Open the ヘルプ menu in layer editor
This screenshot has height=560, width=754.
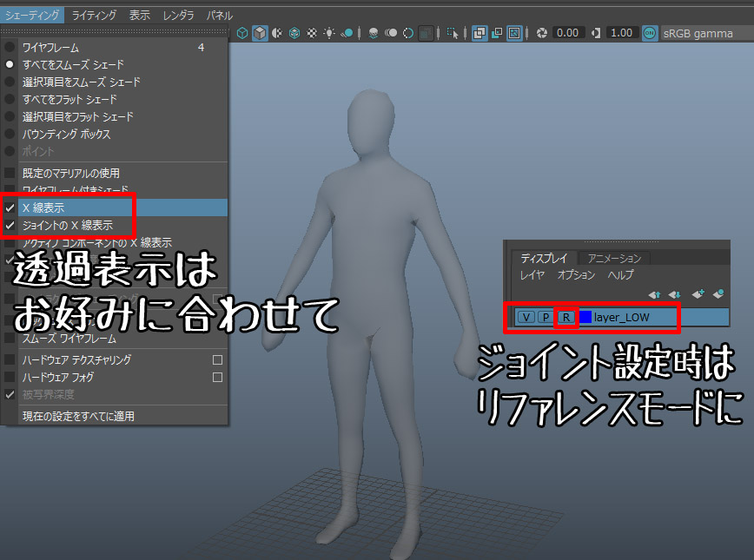pyautogui.click(x=620, y=275)
